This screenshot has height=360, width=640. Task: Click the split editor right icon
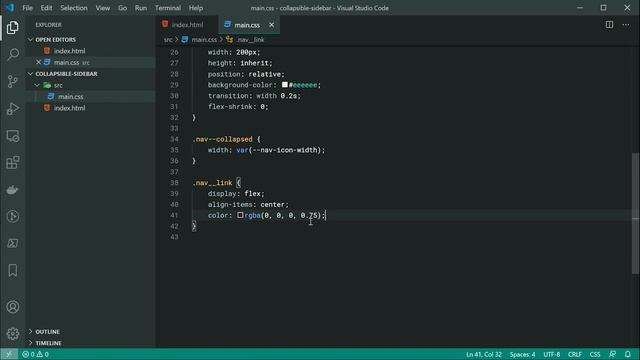coord(609,24)
